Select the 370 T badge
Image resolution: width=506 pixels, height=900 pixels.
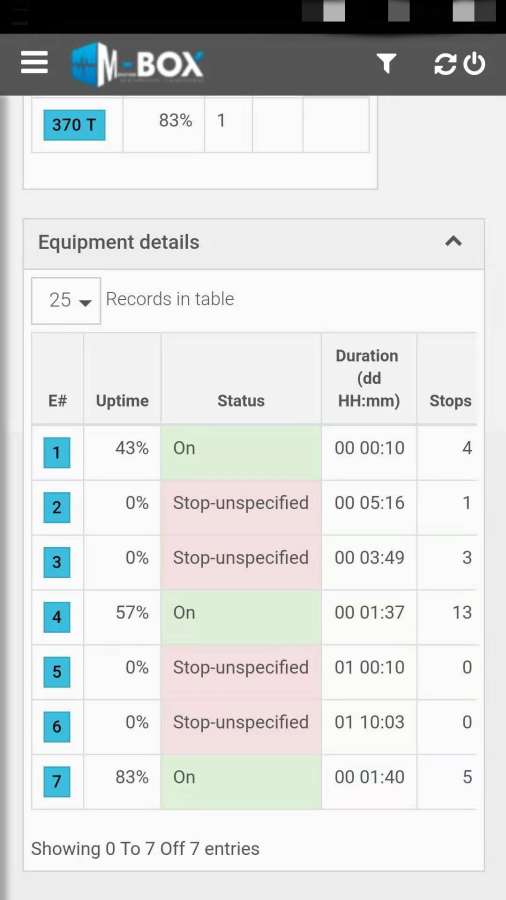click(75, 125)
